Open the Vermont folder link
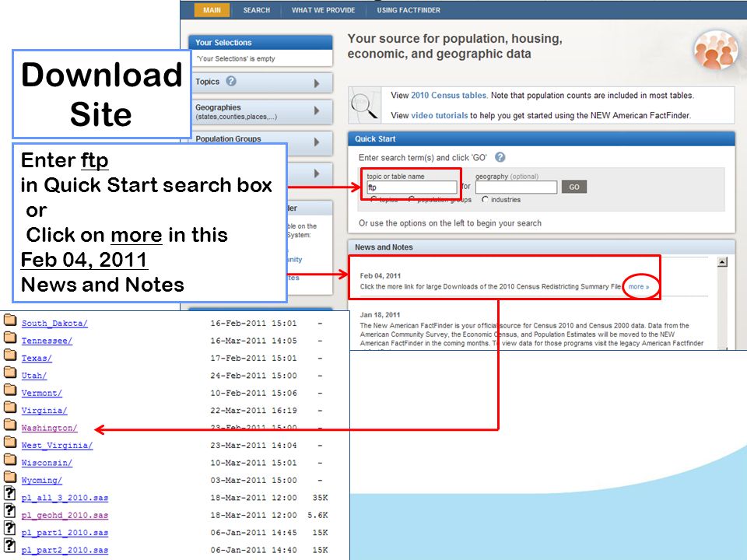The width and height of the screenshot is (747, 560). coord(41,393)
